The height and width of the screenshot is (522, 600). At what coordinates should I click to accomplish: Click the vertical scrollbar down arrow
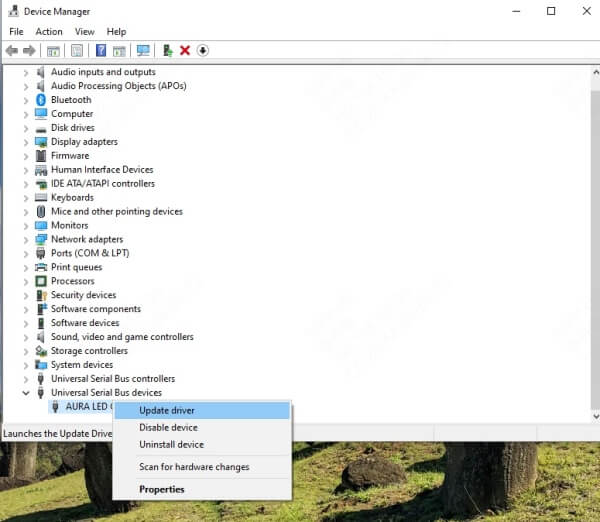tap(592, 416)
